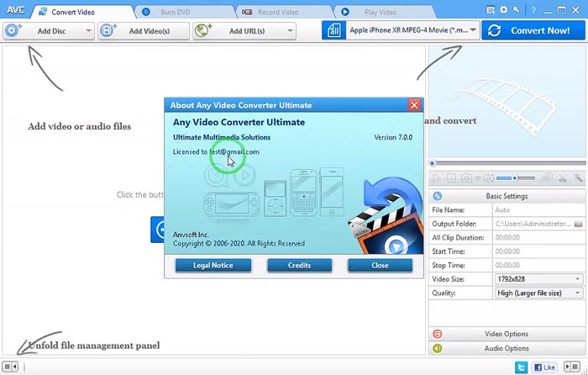This screenshot has height=375, width=588.
Task: Click the preview seek slider handle
Action: click(433, 163)
